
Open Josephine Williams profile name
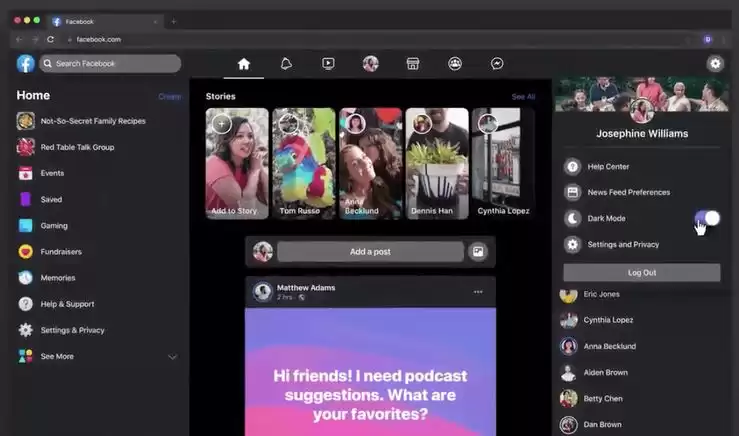(642, 134)
